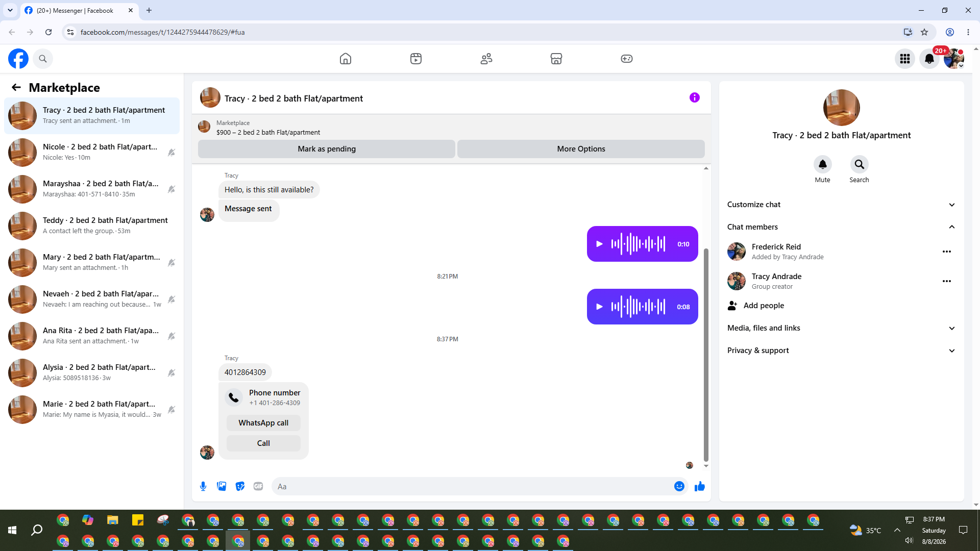Focus the Aa message input field
This screenshot has width=980, height=551.
point(472,486)
